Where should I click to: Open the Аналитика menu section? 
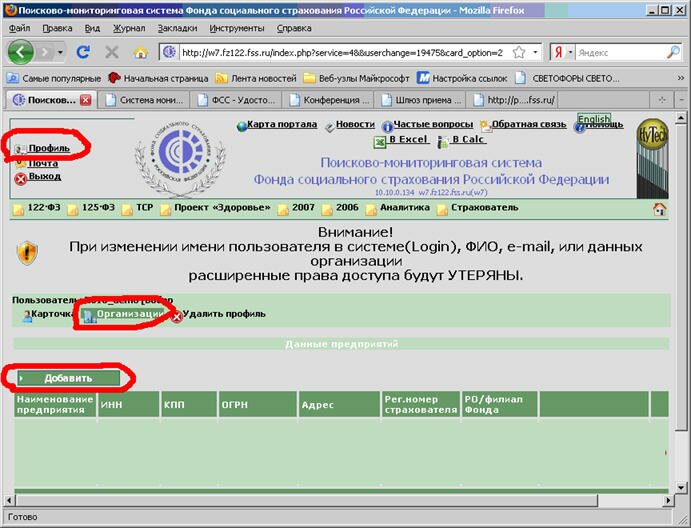point(405,208)
